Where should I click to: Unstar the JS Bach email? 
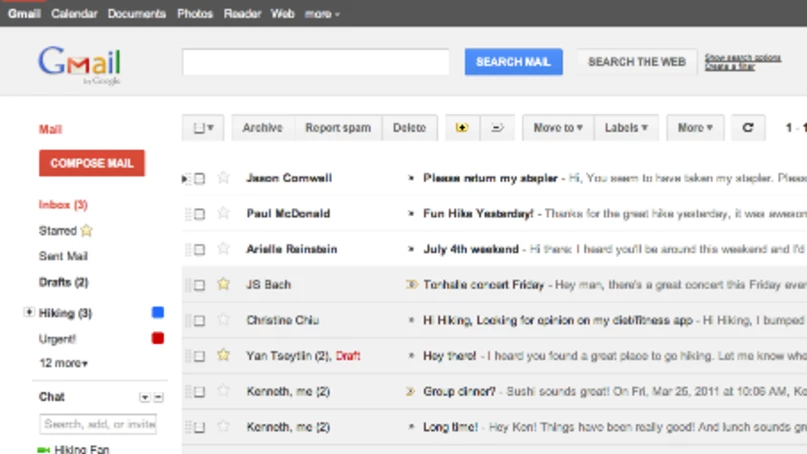(223, 284)
